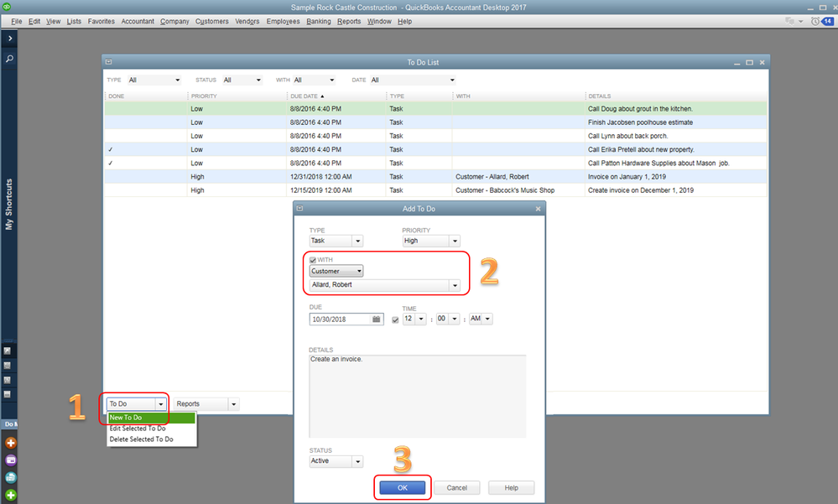Viewport: 838px width, 504px height.
Task: Mark Babcock's Music Shop task done
Action: 145,190
